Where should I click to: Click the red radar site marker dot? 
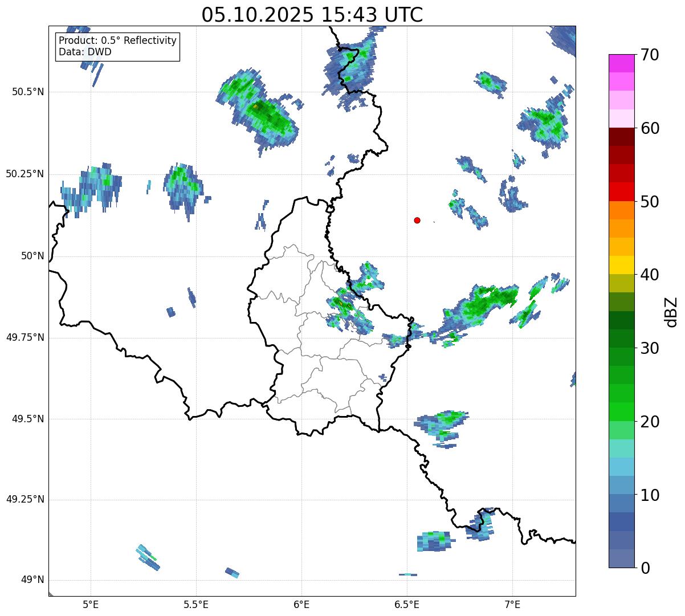coord(417,220)
